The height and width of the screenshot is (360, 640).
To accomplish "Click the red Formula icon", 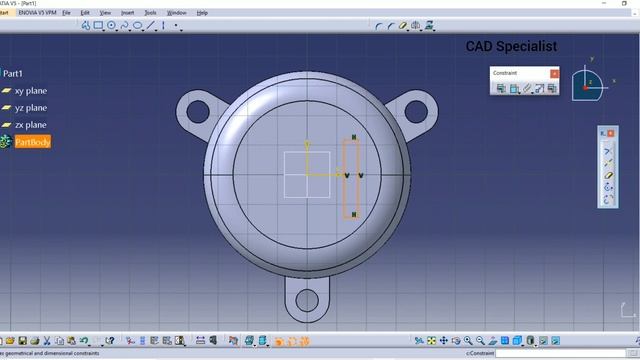I will tap(130, 340).
